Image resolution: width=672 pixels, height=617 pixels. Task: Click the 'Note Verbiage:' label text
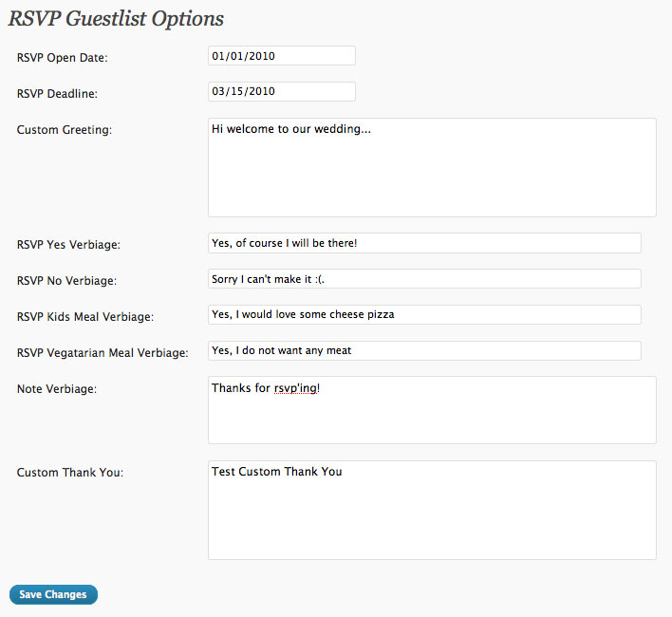[57, 388]
